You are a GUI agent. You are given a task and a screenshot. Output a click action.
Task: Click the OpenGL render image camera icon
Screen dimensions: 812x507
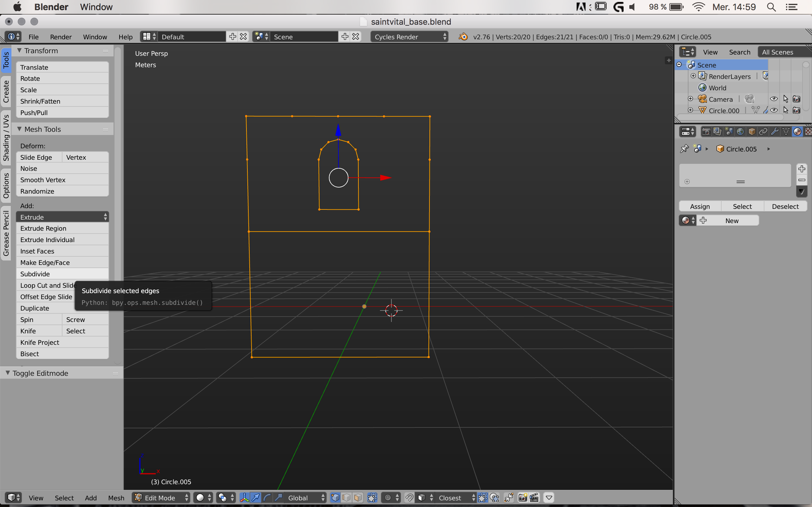[x=522, y=497]
